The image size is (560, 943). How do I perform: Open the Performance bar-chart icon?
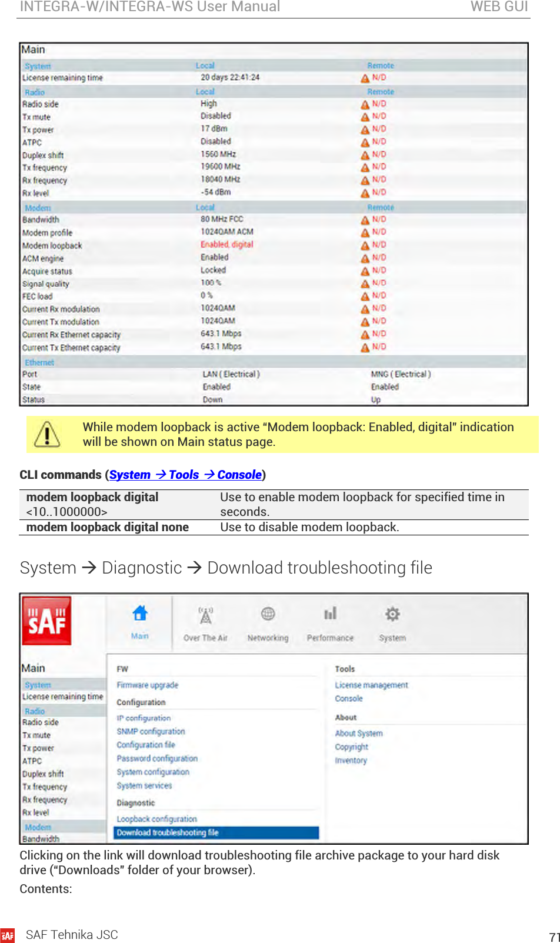(330, 614)
